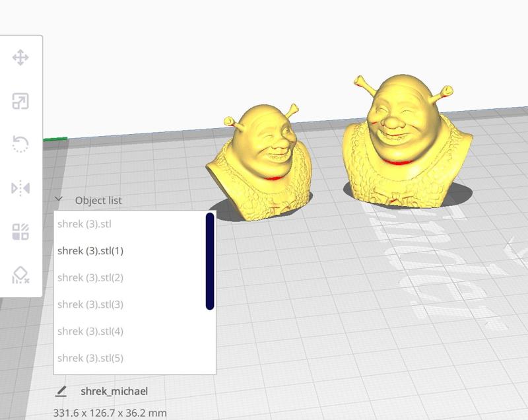Click the object list scrollbar
528x420 pixels.
(x=210, y=261)
